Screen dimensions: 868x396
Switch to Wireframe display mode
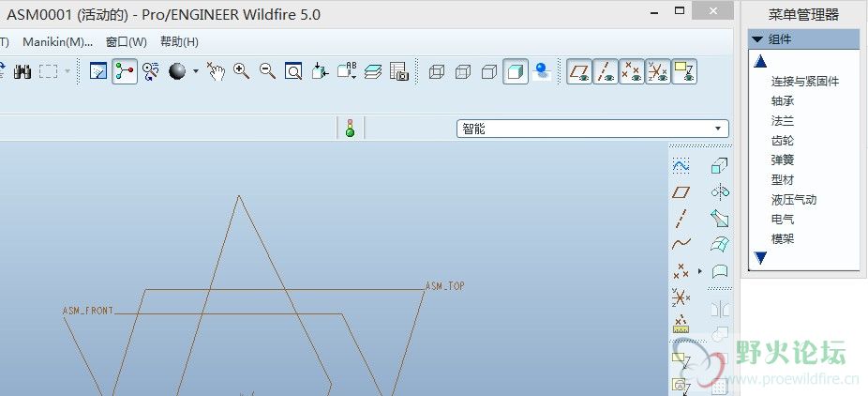pyautogui.click(x=437, y=71)
